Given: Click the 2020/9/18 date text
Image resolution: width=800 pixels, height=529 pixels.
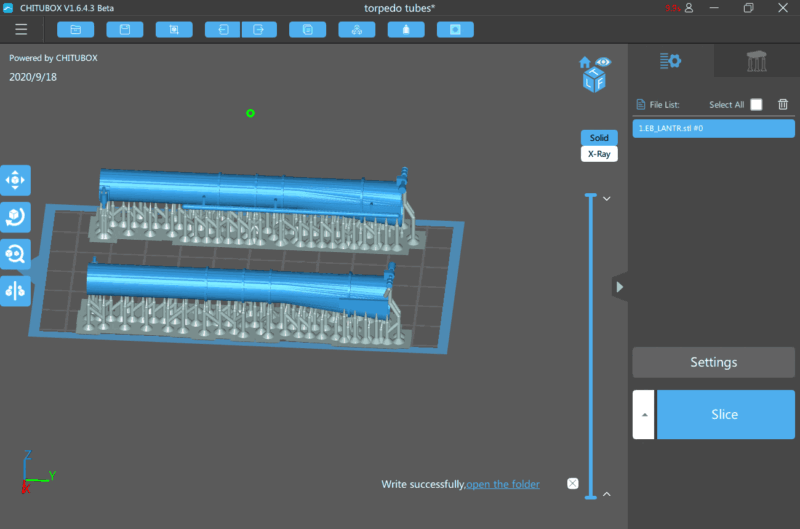Looking at the screenshot, I should (x=33, y=77).
